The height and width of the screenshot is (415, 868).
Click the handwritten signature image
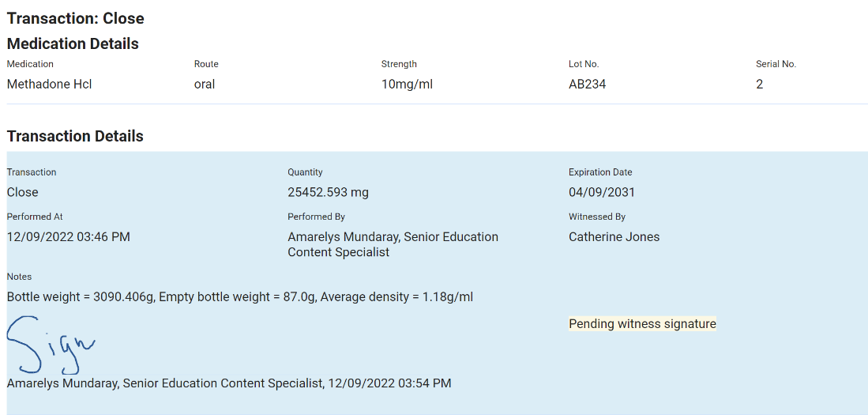click(49, 345)
